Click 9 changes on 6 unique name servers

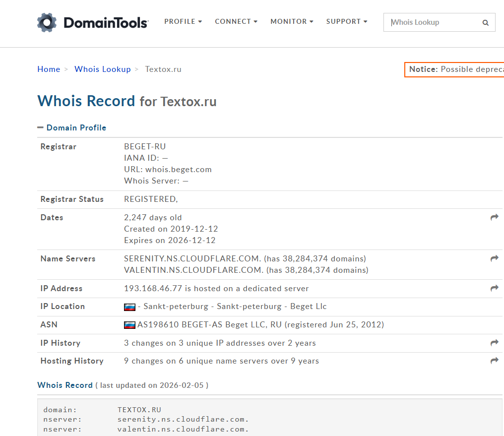pos(221,361)
